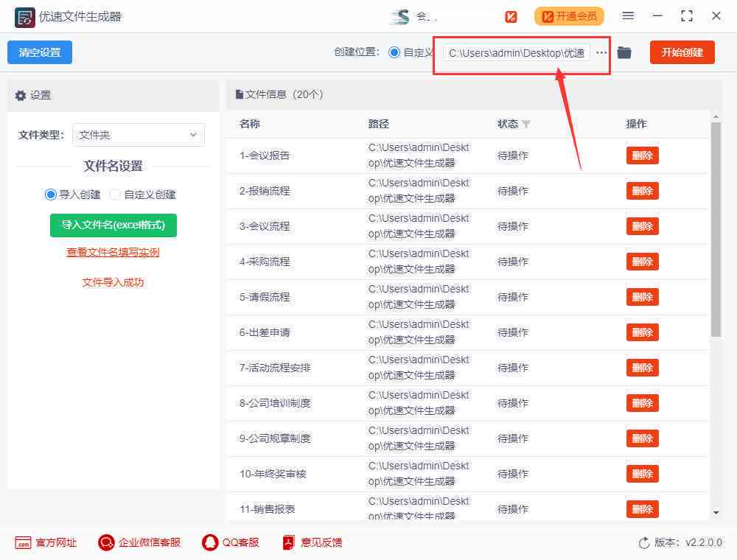
Task: Click the orange VIP badge icon
Action: tap(511, 17)
